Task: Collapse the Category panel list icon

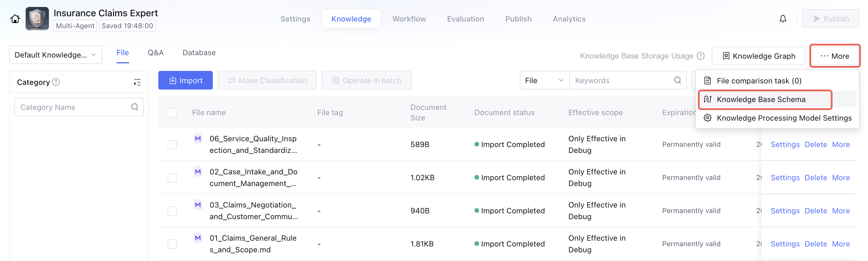Action: click(137, 83)
